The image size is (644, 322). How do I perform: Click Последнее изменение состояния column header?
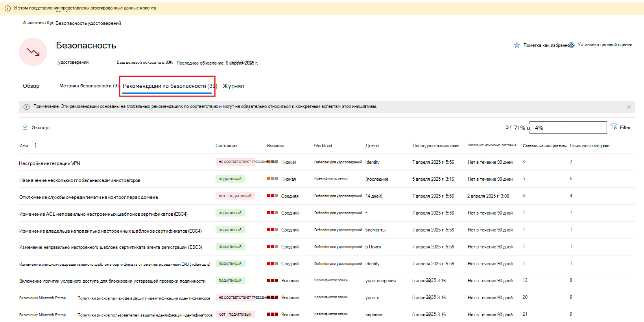[x=492, y=145]
